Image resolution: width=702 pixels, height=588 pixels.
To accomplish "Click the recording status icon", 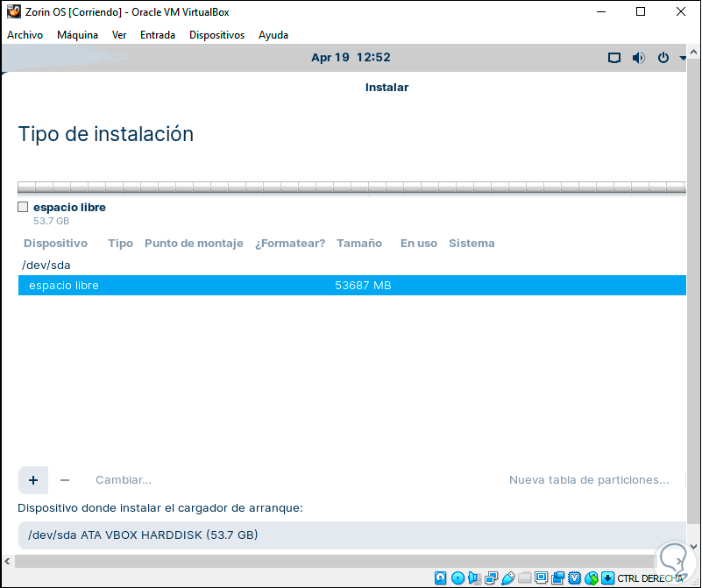I will pos(558,578).
